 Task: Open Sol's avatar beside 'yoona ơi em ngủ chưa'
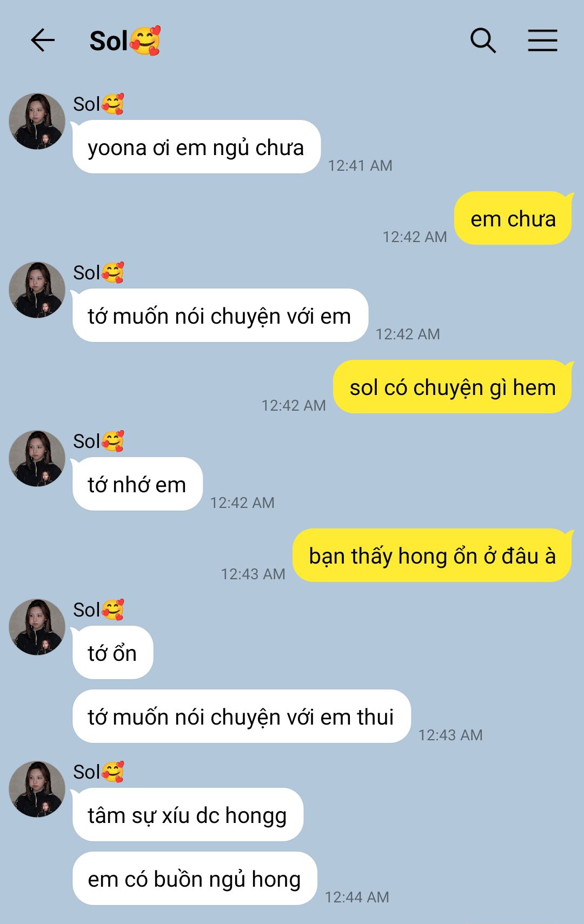37,121
